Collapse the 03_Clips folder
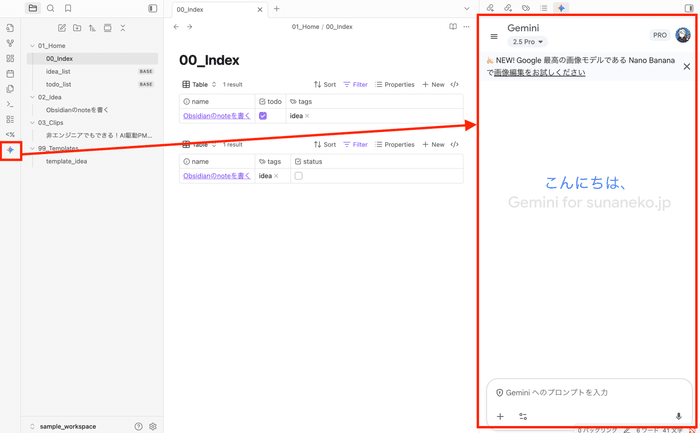Image resolution: width=700 pixels, height=433 pixels. point(32,122)
